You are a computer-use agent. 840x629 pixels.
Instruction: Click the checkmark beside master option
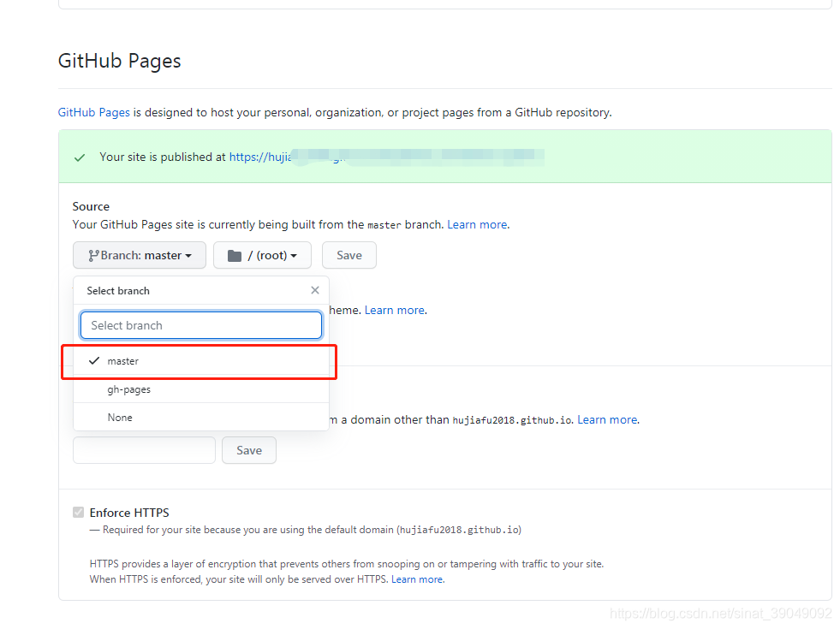[94, 360]
